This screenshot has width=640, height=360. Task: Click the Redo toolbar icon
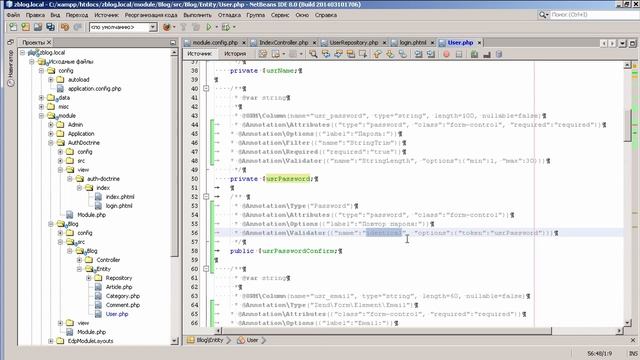(x=78, y=27)
